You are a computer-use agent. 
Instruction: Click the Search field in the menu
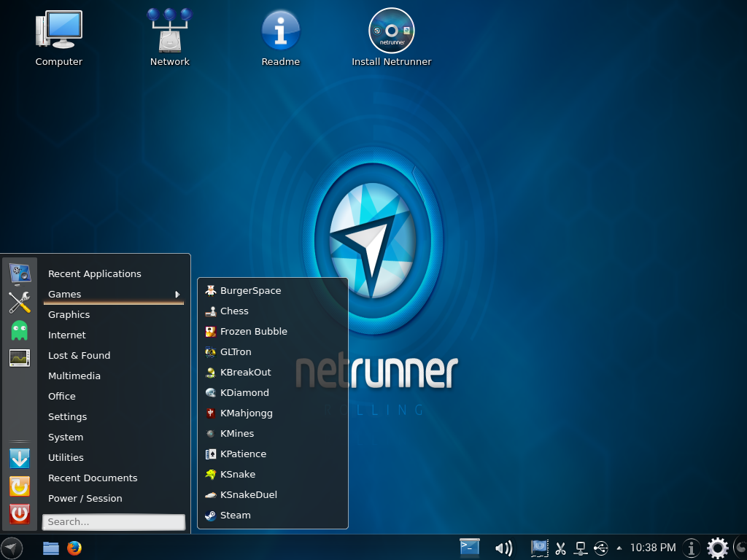113,522
